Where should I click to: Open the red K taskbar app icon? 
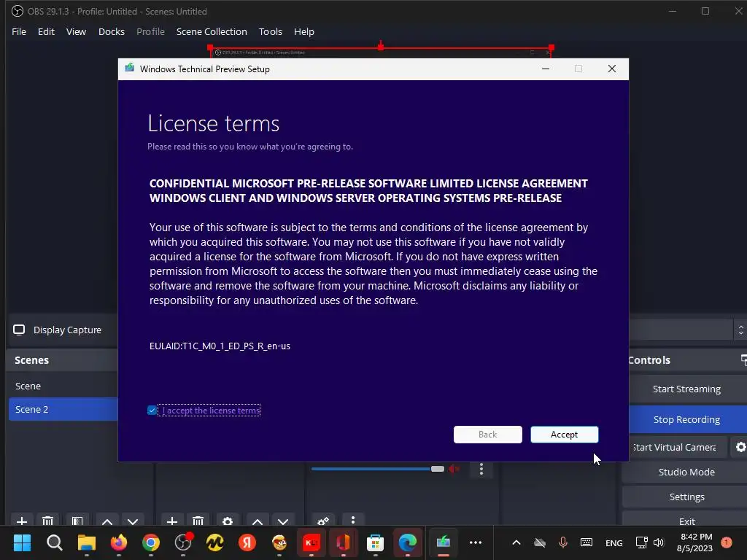point(311,542)
